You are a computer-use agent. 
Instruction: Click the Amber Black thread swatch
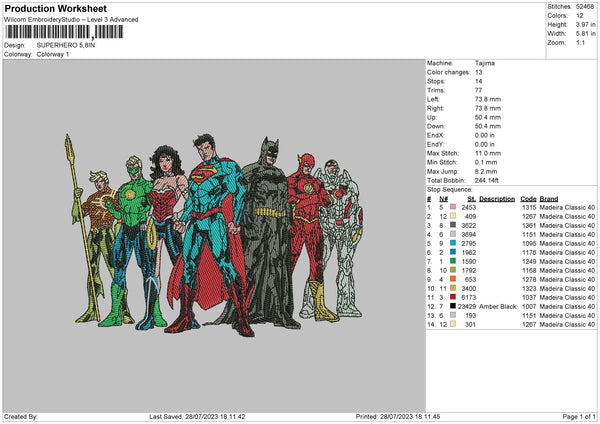click(455, 306)
